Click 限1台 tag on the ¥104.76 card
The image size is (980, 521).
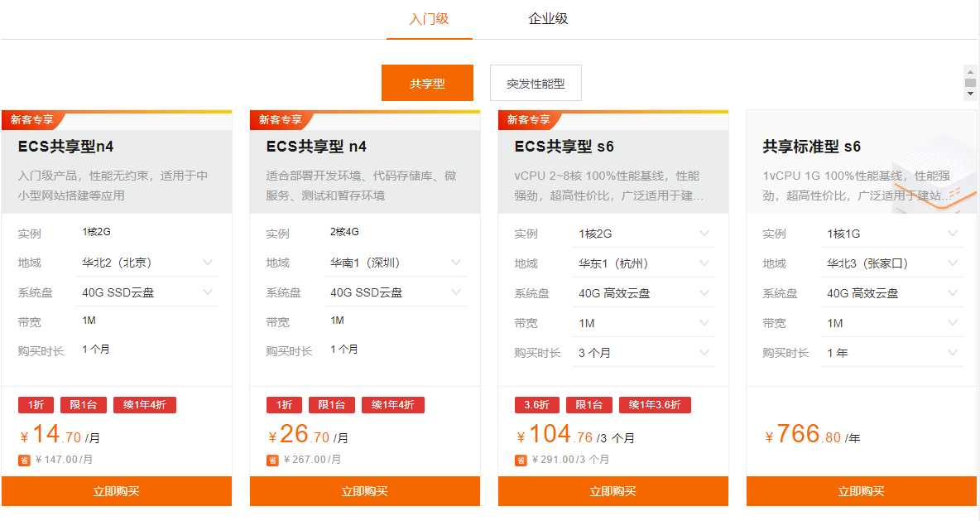coord(588,405)
